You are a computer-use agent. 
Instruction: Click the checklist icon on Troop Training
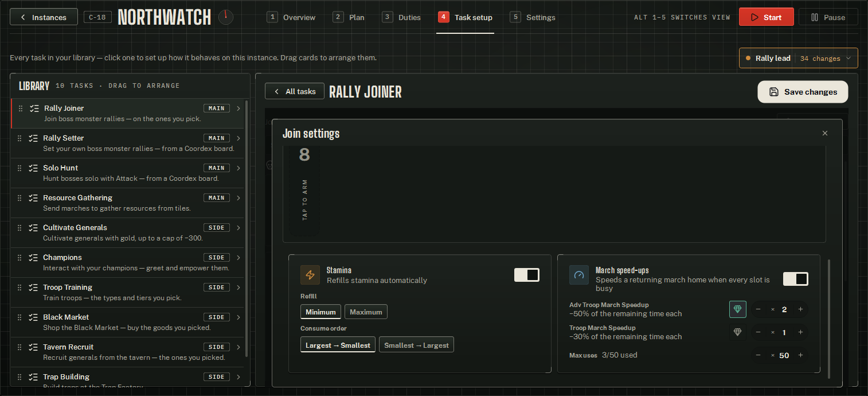click(x=34, y=288)
